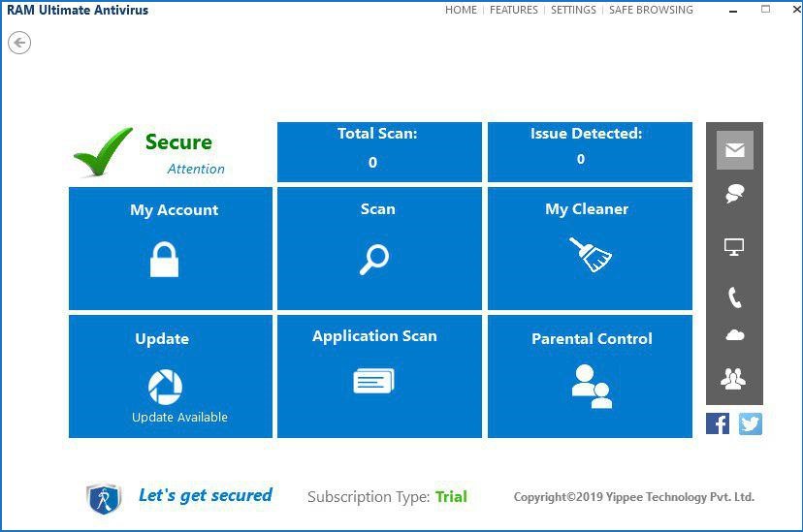Click the monitor remote support icon

click(734, 247)
